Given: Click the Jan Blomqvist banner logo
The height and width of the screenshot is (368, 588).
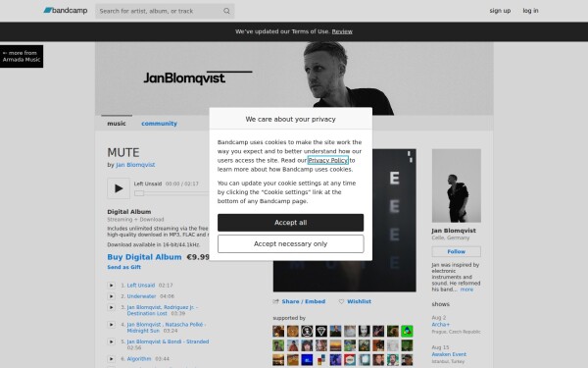Looking at the screenshot, I should coord(198,77).
